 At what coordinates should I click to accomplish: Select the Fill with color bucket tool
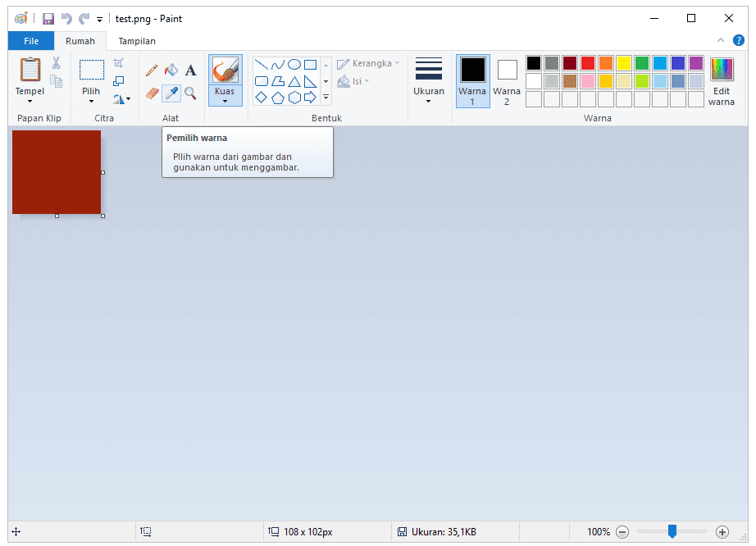(x=171, y=71)
